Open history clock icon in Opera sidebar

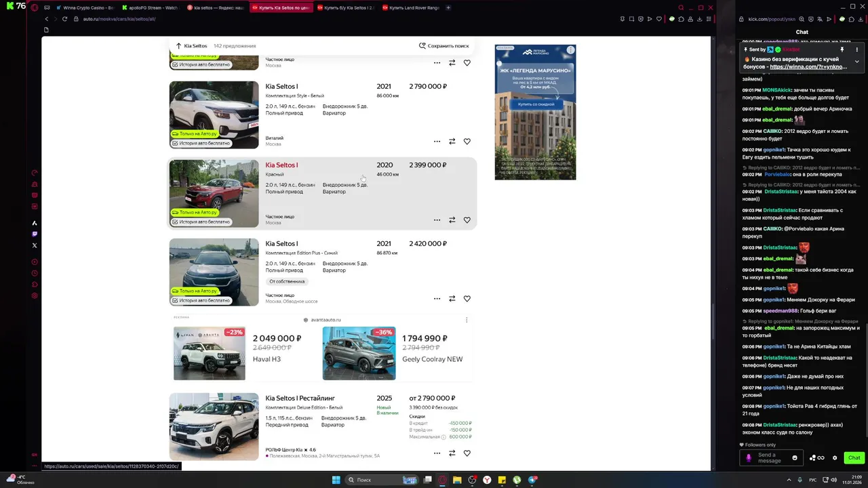point(35,273)
